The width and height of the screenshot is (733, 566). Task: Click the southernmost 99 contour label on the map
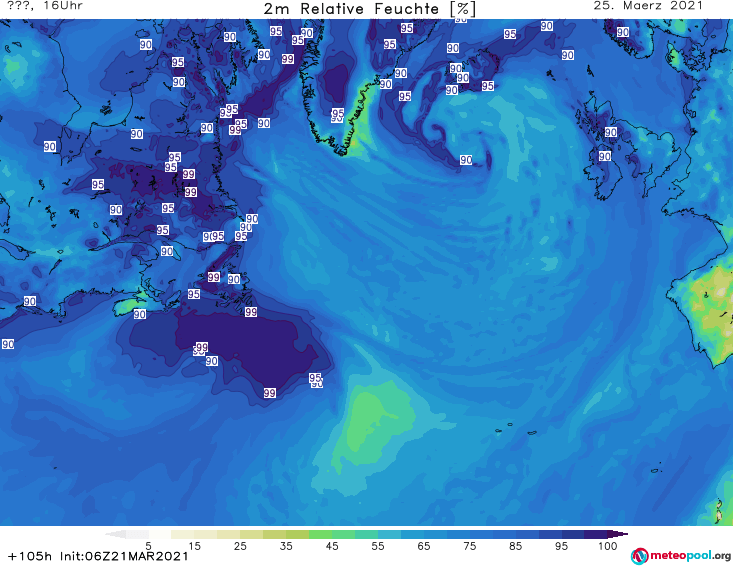point(269,393)
